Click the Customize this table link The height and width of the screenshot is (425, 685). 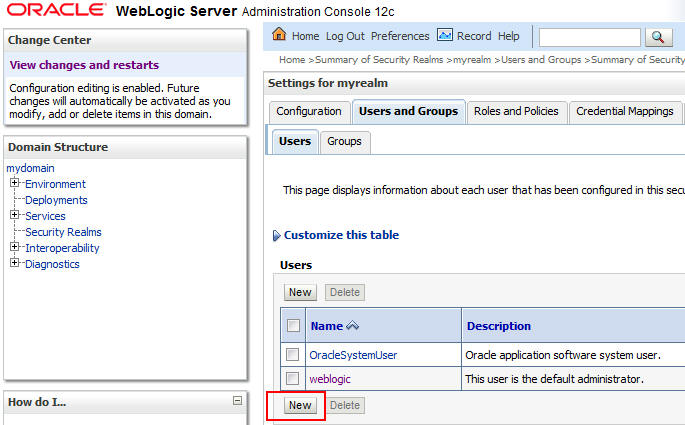(x=341, y=235)
